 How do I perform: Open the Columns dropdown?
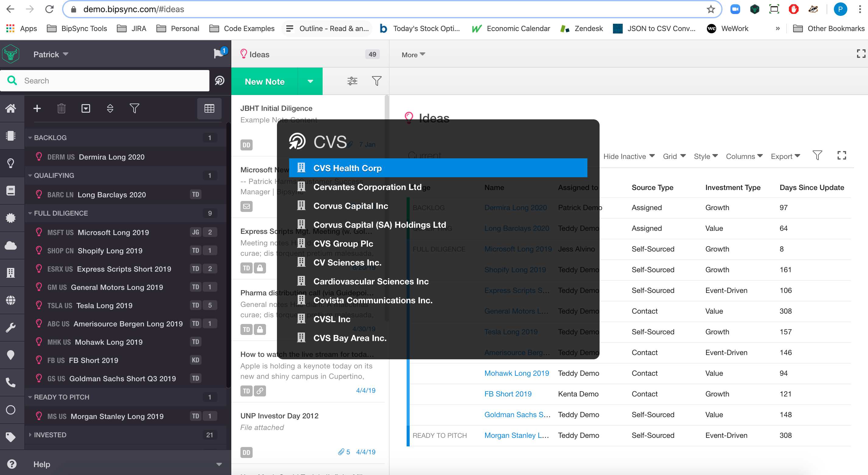(744, 156)
